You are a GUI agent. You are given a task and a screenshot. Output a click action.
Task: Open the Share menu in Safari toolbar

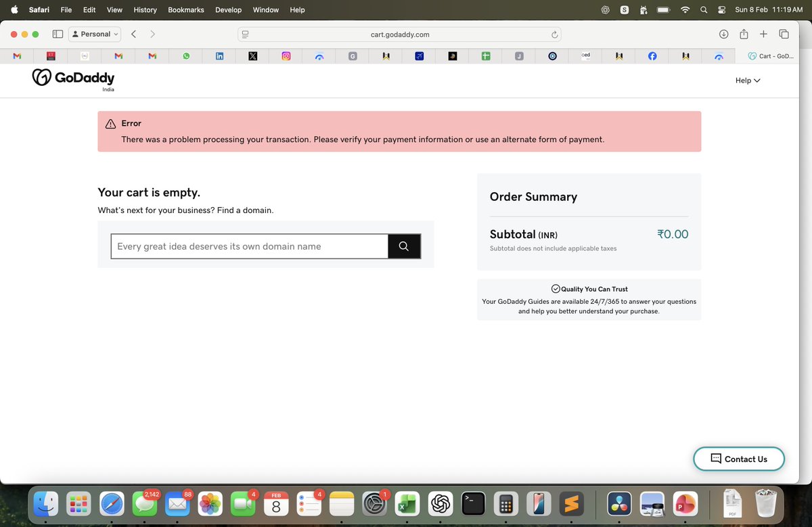tap(744, 33)
